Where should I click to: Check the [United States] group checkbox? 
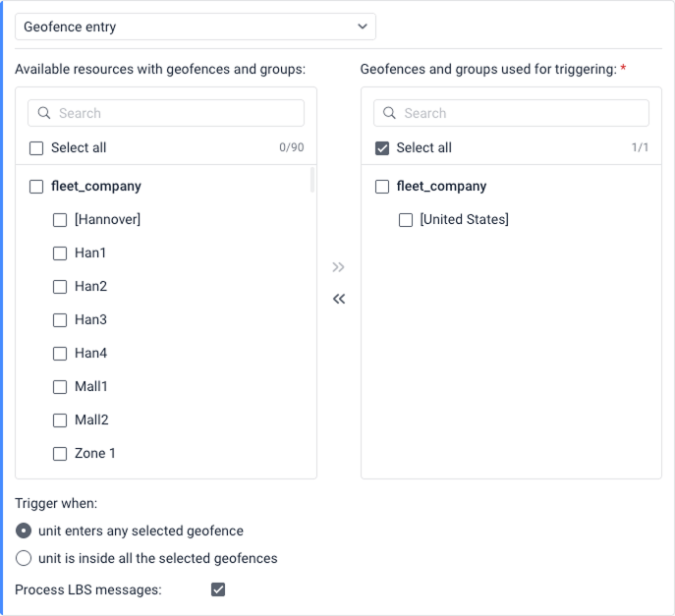[406, 220]
